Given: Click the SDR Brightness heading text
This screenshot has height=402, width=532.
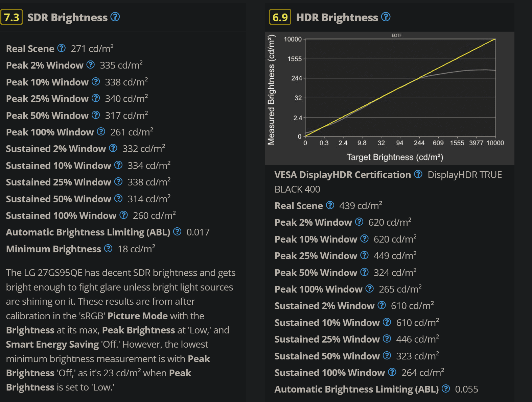Looking at the screenshot, I should coord(67,18).
